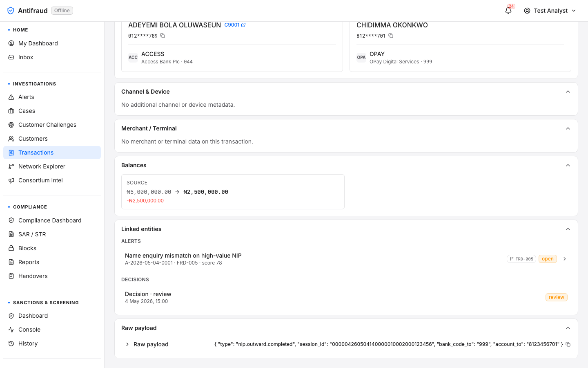
Task: Click the Blocks lock icon
Action: [x=11, y=248]
